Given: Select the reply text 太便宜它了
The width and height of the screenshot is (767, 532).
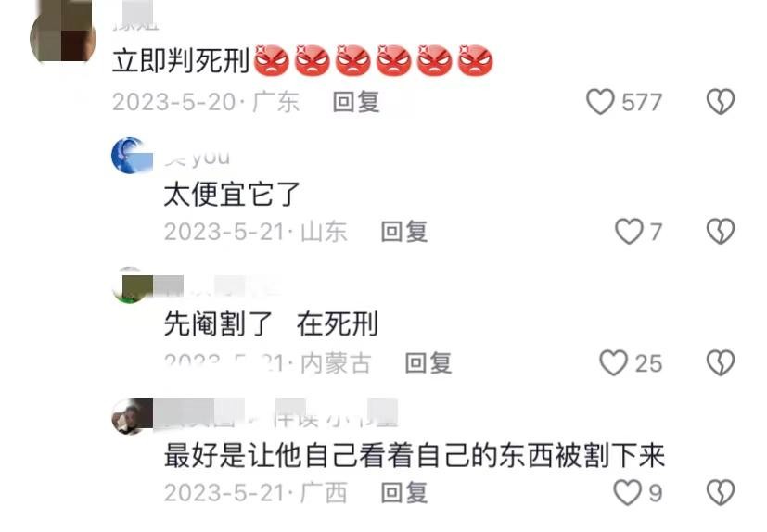Looking at the screenshot, I should (232, 194).
